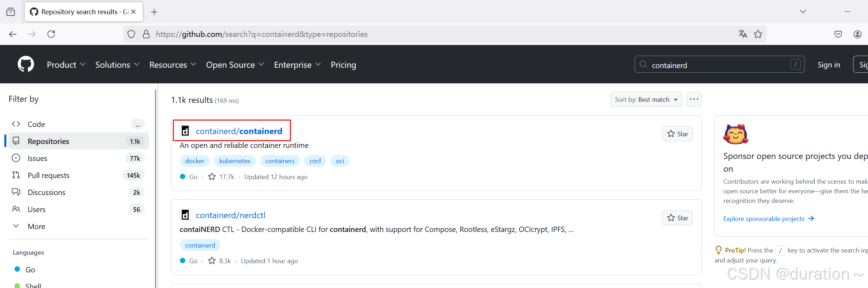Click the filter sidebar scrollbar

tap(155, 188)
